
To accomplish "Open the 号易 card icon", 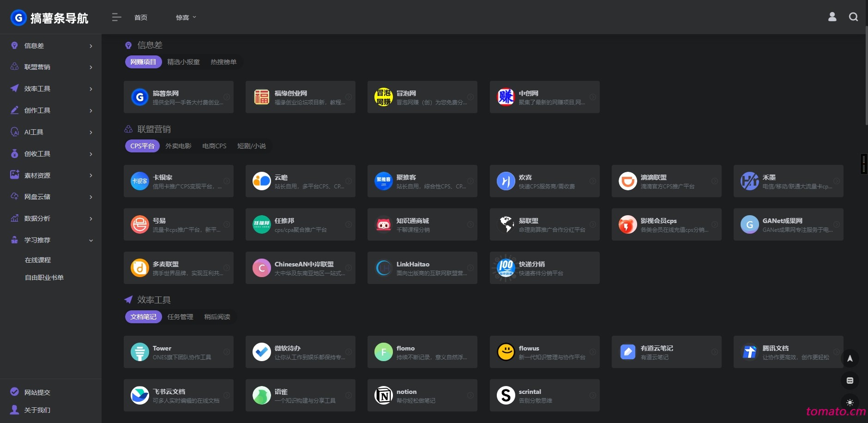I will pyautogui.click(x=139, y=224).
